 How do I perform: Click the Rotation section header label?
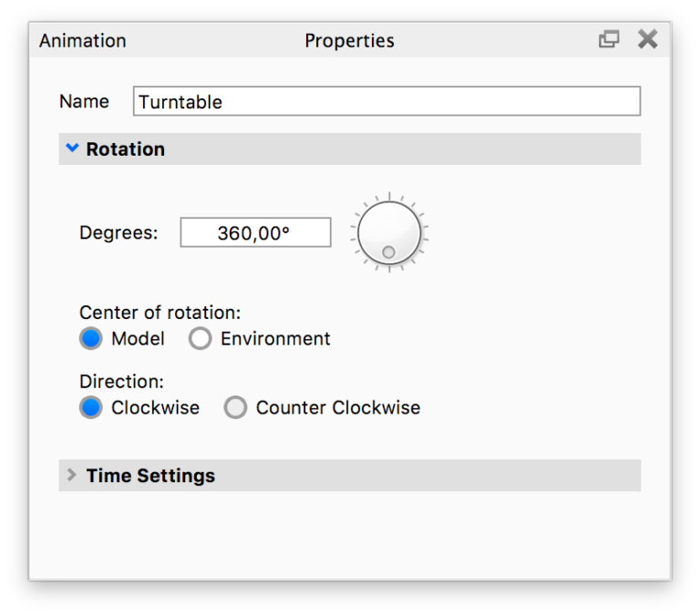126,149
